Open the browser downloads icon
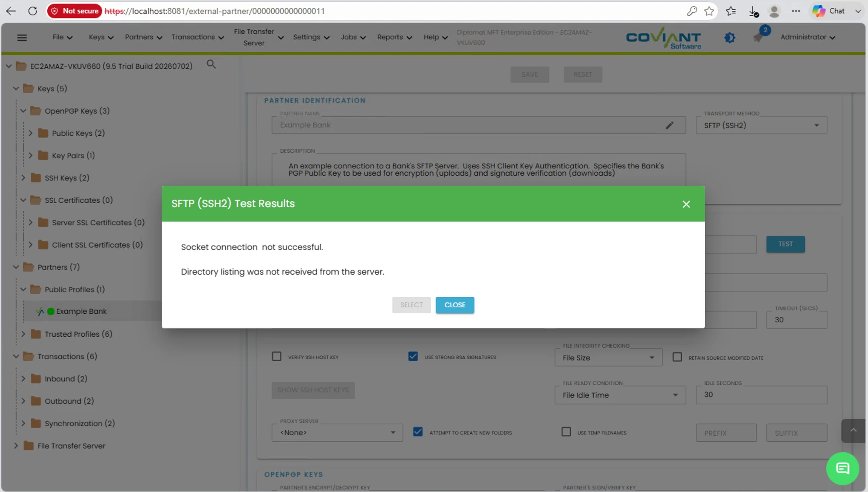This screenshot has height=492, width=868. pos(753,11)
